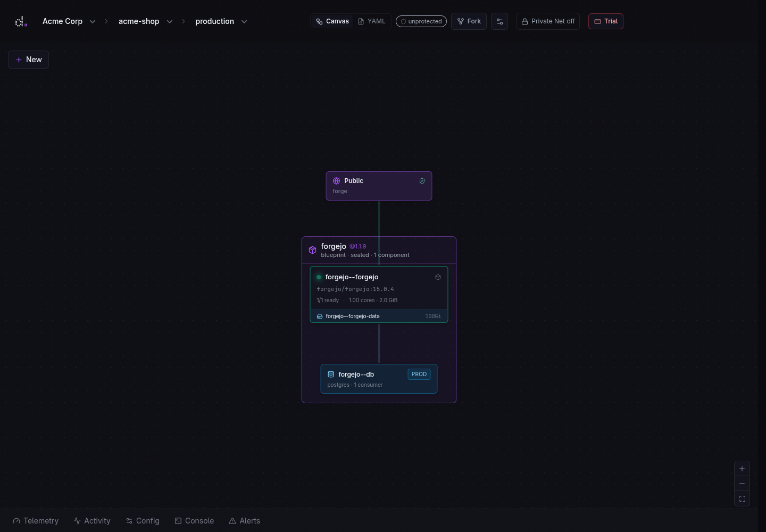Switch to Canvas view
766x532 pixels.
332,21
